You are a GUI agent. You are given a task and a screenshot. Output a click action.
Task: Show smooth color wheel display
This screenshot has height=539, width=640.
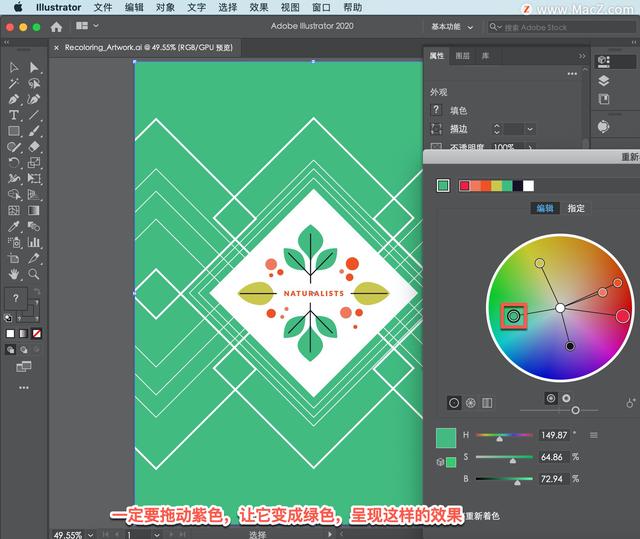tap(454, 403)
